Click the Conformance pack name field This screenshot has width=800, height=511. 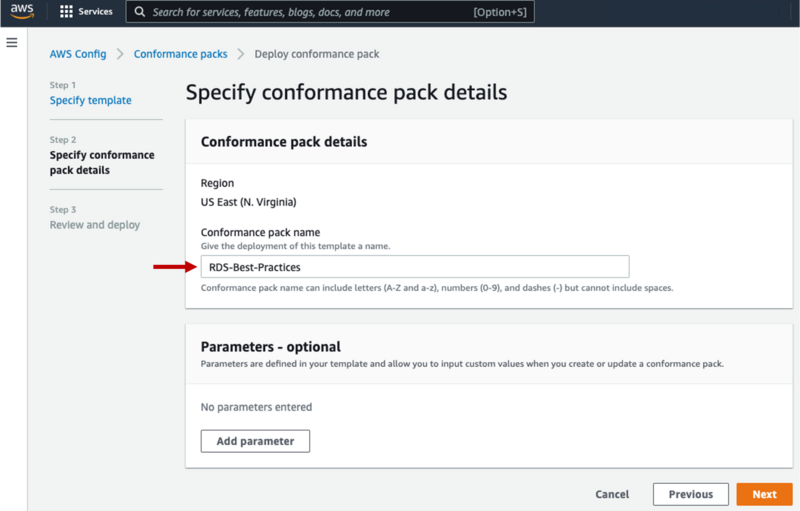click(x=414, y=267)
